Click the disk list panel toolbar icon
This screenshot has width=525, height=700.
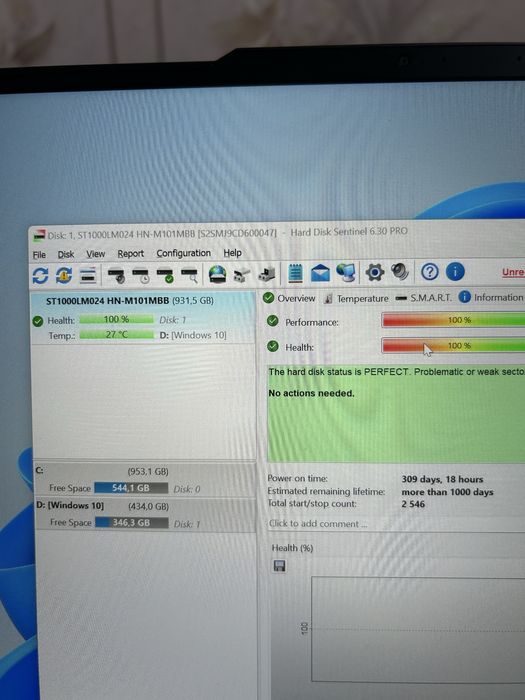coord(88,275)
